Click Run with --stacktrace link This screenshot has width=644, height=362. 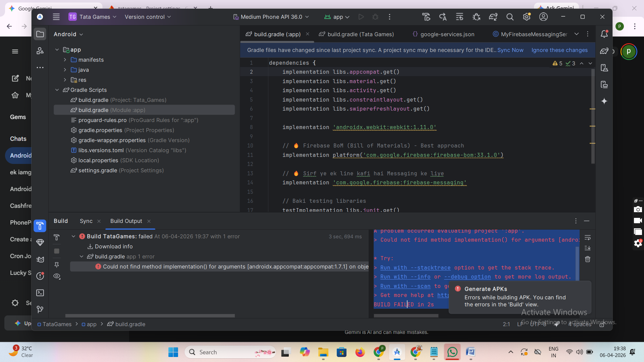(415, 267)
